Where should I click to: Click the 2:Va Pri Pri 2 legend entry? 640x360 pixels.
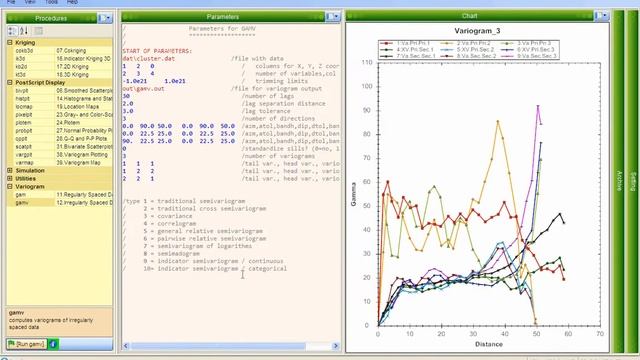[x=466, y=43]
